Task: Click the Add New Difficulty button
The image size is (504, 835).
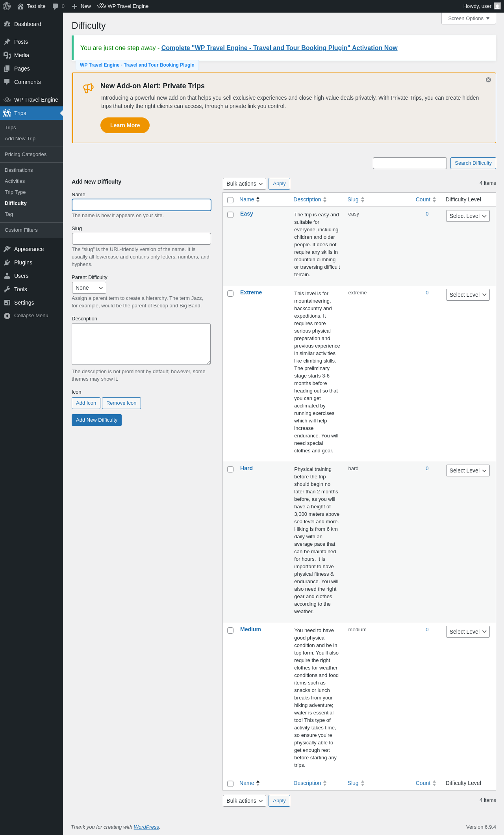Action: 96,420
